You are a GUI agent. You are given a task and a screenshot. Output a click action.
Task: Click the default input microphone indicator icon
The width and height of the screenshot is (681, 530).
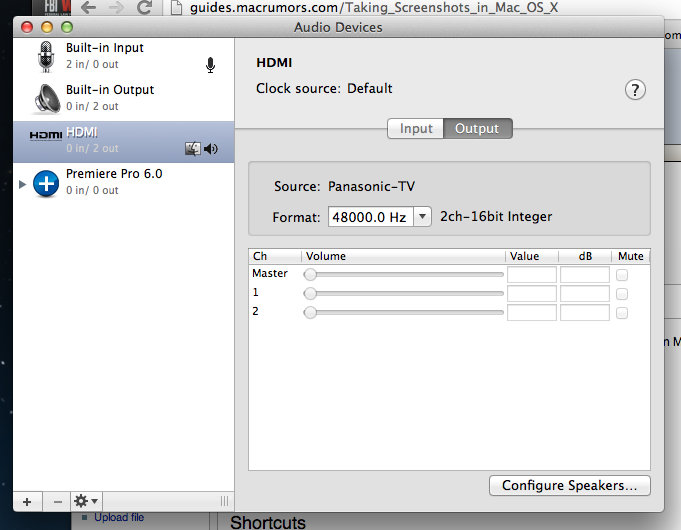click(210, 65)
